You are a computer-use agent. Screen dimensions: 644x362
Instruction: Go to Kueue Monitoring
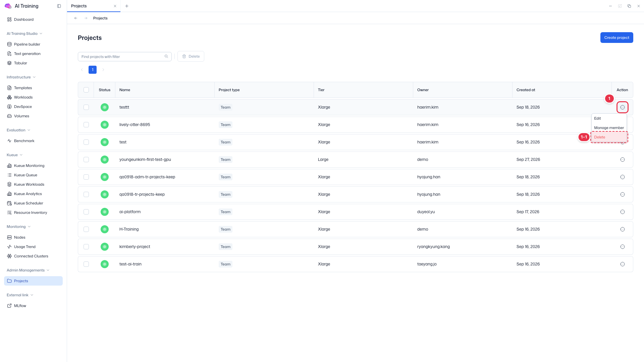(33, 166)
